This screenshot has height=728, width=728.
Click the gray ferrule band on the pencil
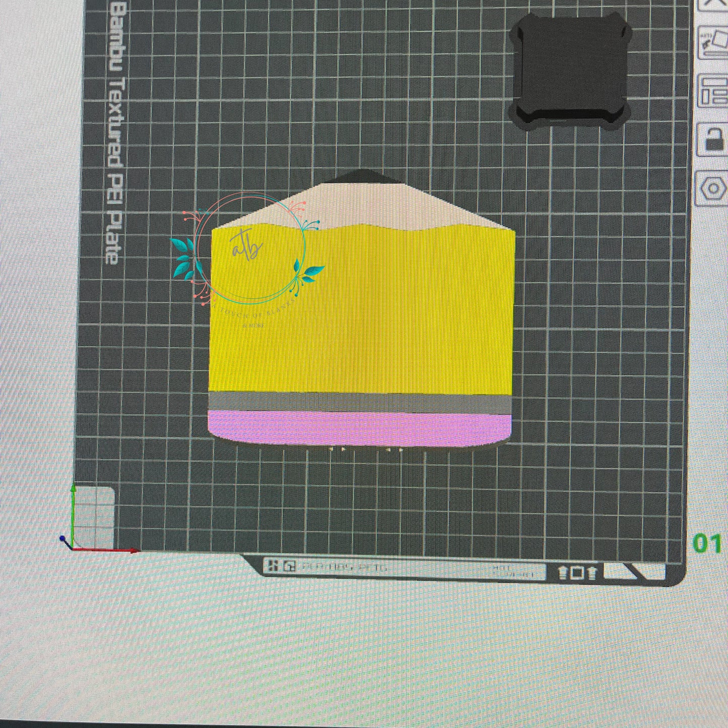tap(360, 403)
